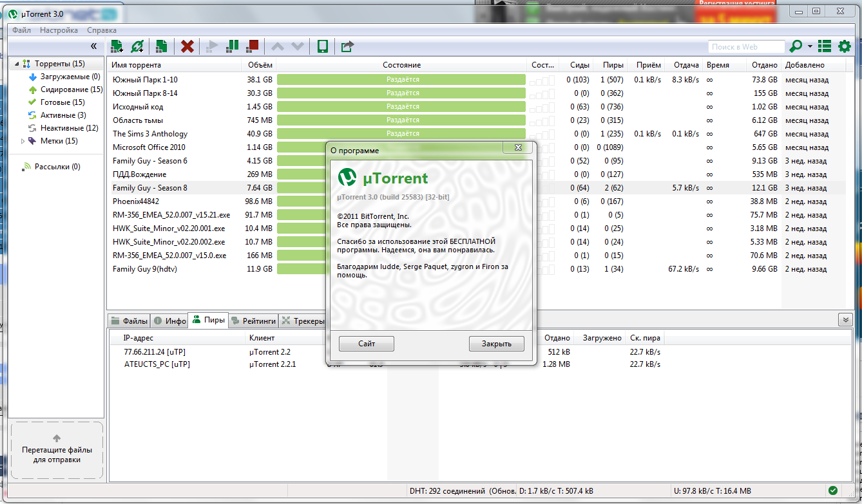
Task: Sort by Объём column header
Action: click(x=259, y=65)
